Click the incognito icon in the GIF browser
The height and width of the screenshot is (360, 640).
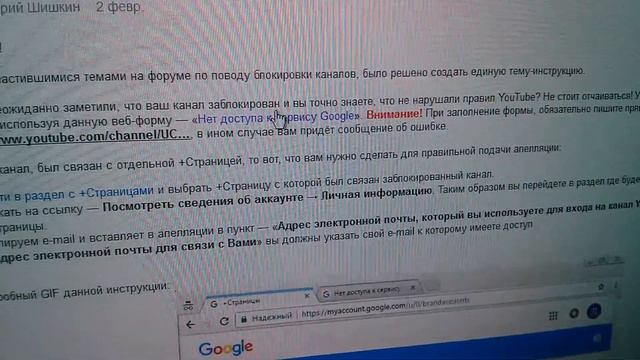click(x=188, y=305)
